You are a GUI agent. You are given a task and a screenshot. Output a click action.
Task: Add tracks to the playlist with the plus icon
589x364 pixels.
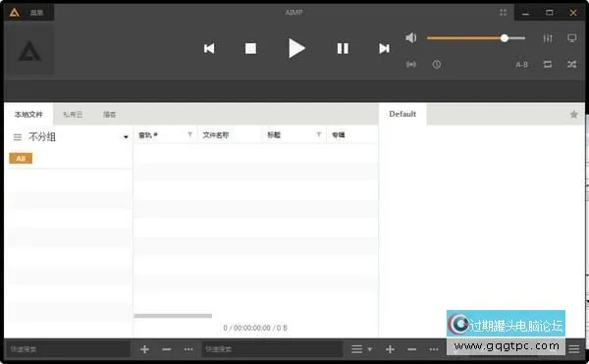[390, 349]
